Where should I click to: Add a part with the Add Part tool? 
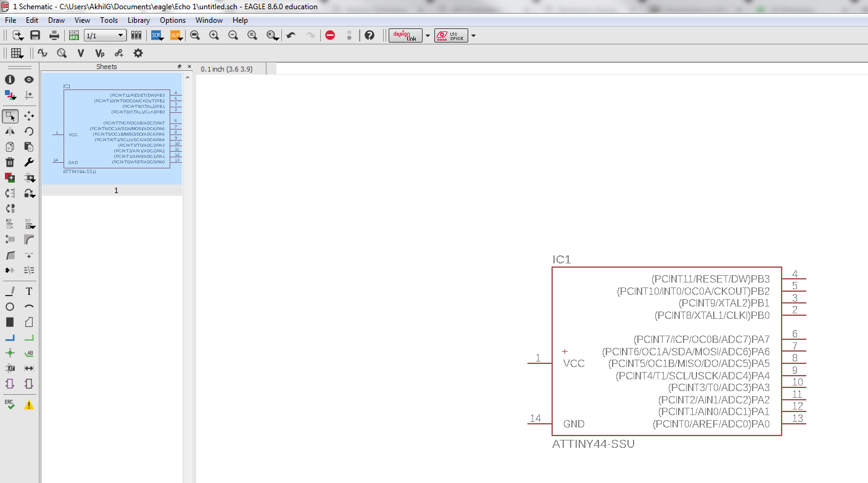[x=10, y=178]
